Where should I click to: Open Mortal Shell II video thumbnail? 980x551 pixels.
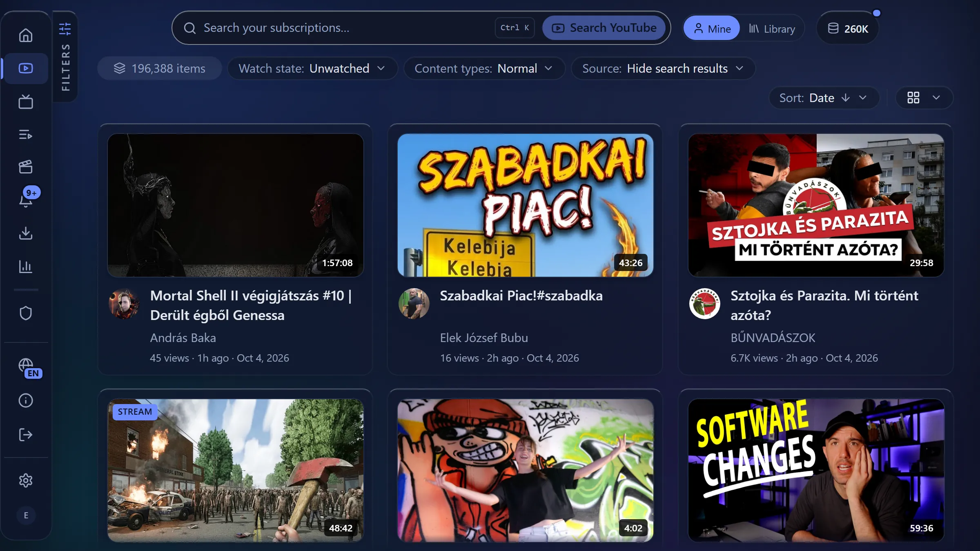pyautogui.click(x=236, y=205)
